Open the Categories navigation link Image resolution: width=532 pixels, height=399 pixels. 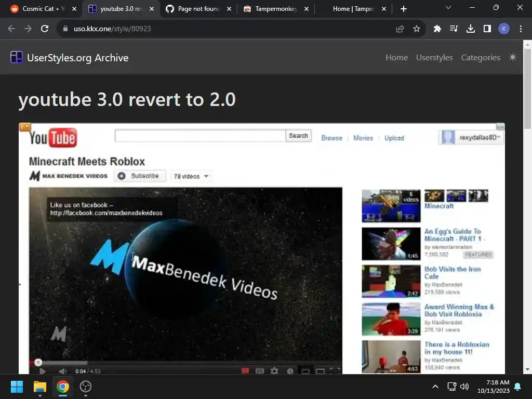[x=481, y=58]
